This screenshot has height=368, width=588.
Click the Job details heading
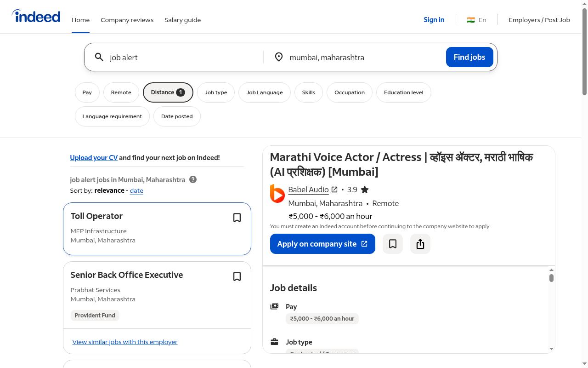(x=294, y=288)
